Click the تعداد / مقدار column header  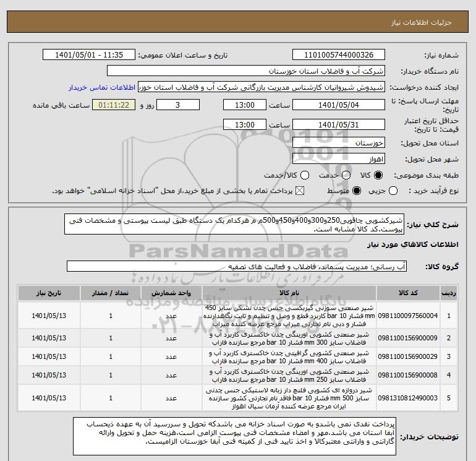pyautogui.click(x=111, y=293)
